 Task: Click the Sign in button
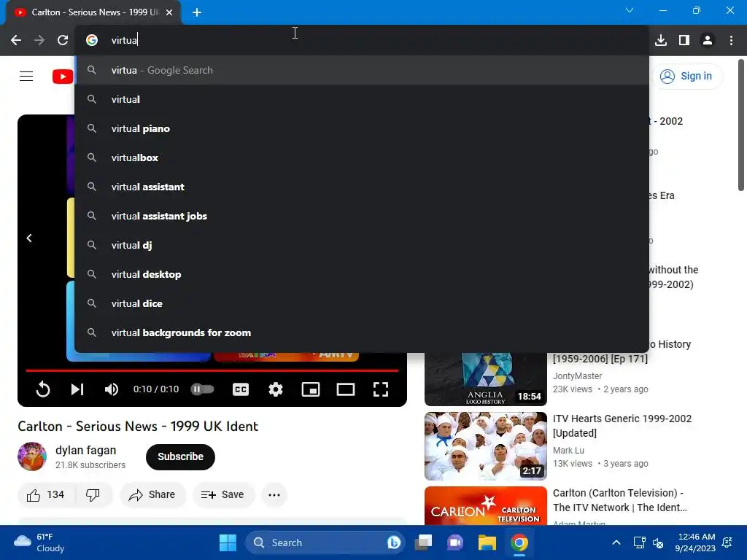[686, 76]
